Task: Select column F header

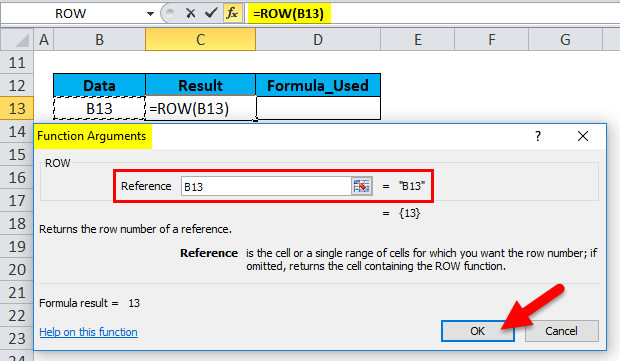Action: point(491,40)
